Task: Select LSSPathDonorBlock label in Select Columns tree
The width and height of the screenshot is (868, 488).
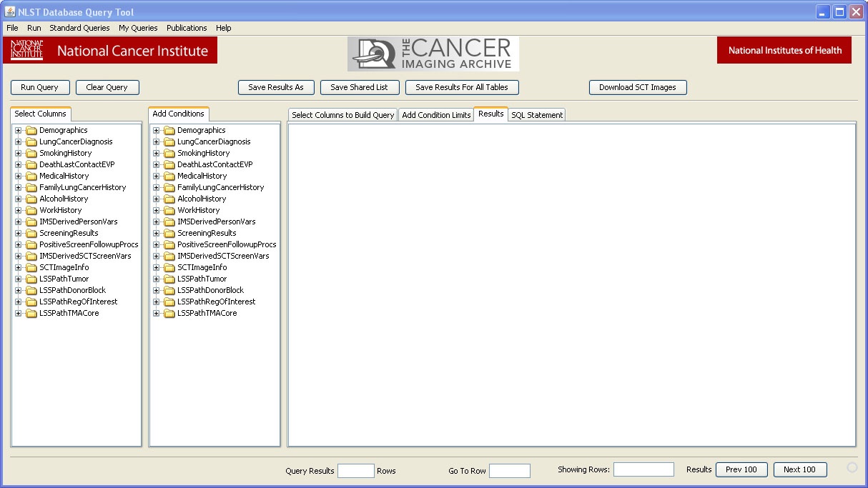Action: coord(72,291)
